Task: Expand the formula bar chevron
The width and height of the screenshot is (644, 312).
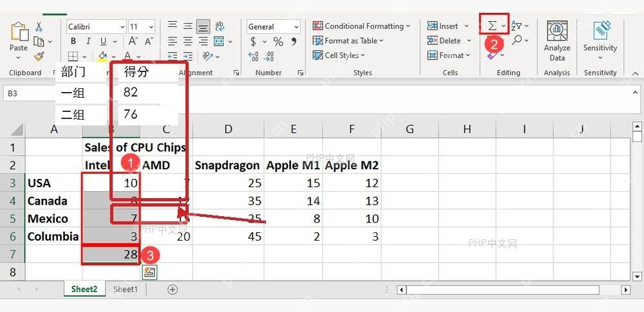Action: (636, 93)
